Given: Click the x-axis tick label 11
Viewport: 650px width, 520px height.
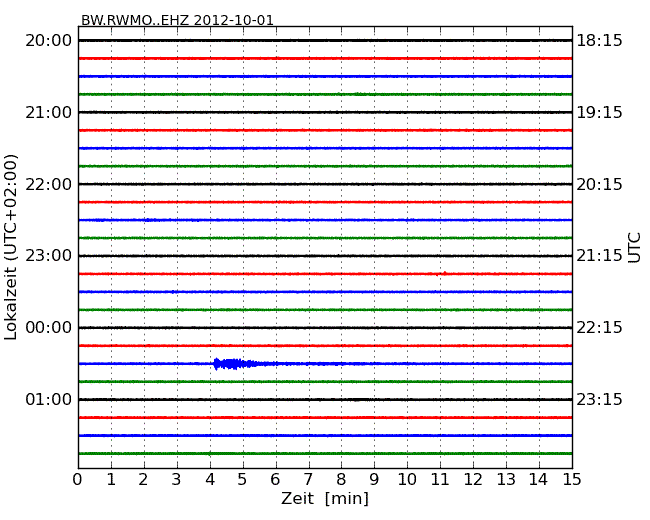Looking at the screenshot, I should (440, 480).
